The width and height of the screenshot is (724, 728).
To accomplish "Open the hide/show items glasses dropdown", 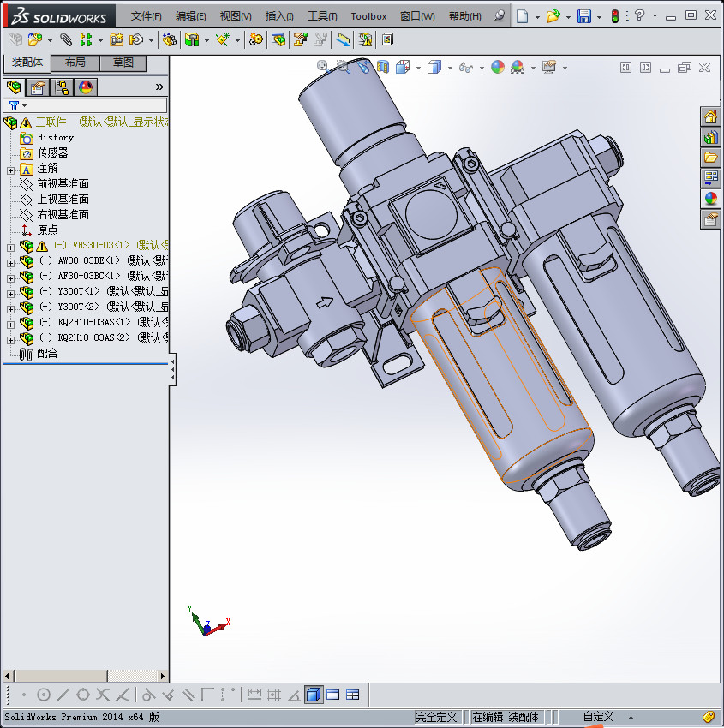I will [x=465, y=68].
